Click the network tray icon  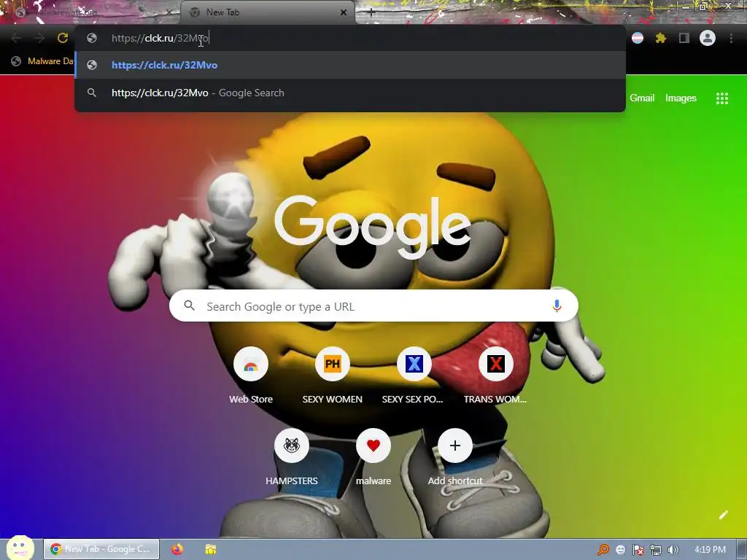656,550
